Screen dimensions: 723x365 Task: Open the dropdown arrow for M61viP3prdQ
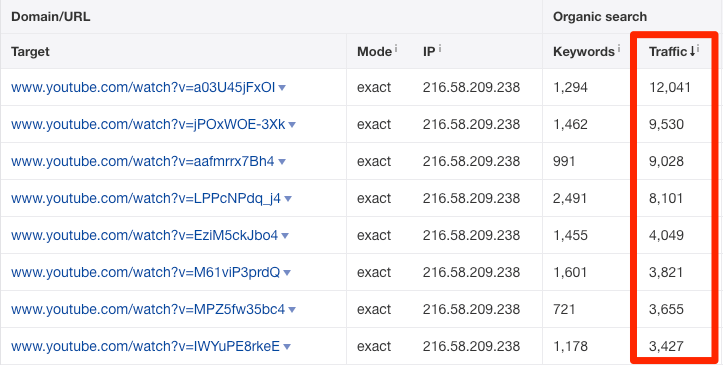coord(287,273)
